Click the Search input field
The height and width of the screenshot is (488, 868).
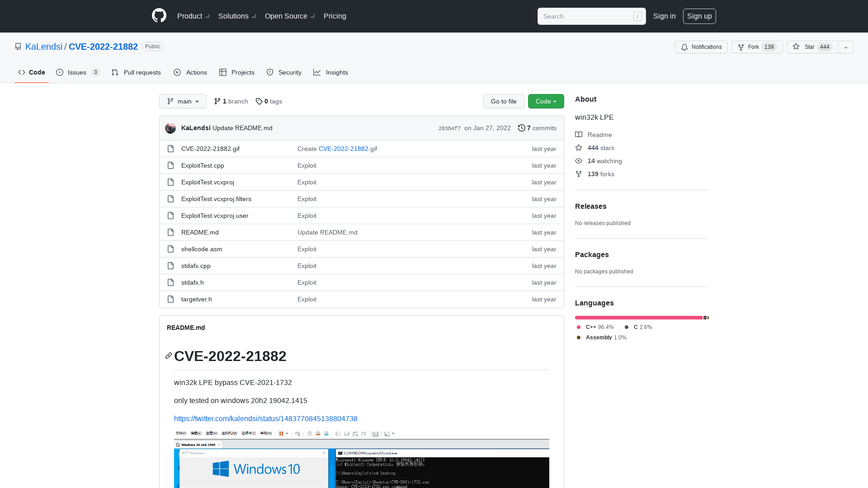592,16
